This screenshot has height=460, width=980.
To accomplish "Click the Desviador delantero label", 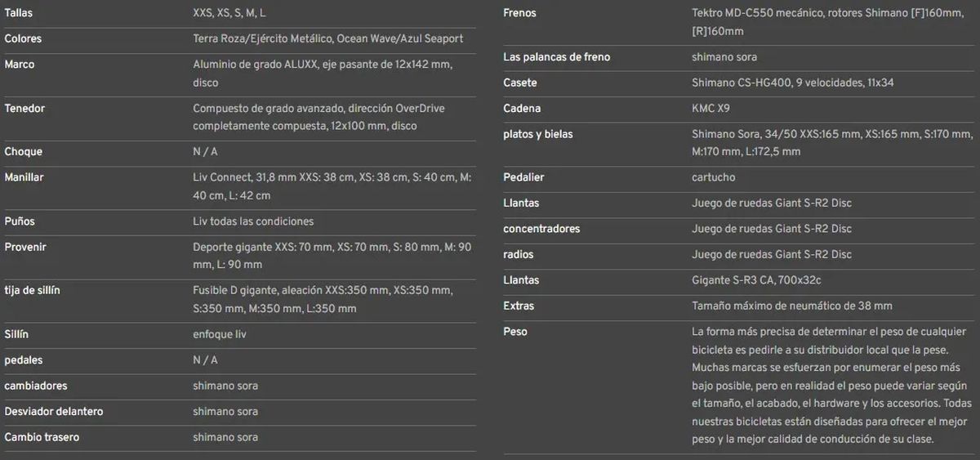I will (x=54, y=411).
